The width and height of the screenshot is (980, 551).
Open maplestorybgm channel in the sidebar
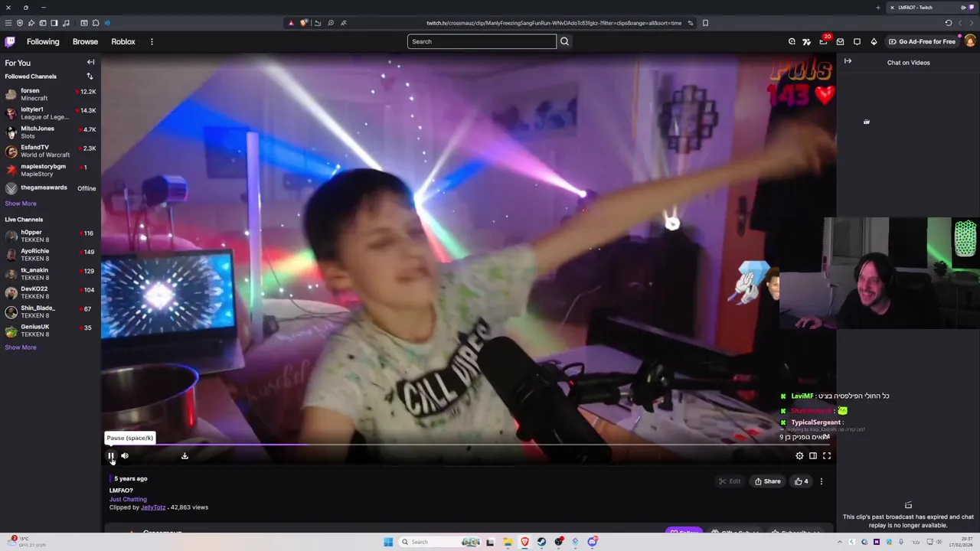[x=50, y=170]
